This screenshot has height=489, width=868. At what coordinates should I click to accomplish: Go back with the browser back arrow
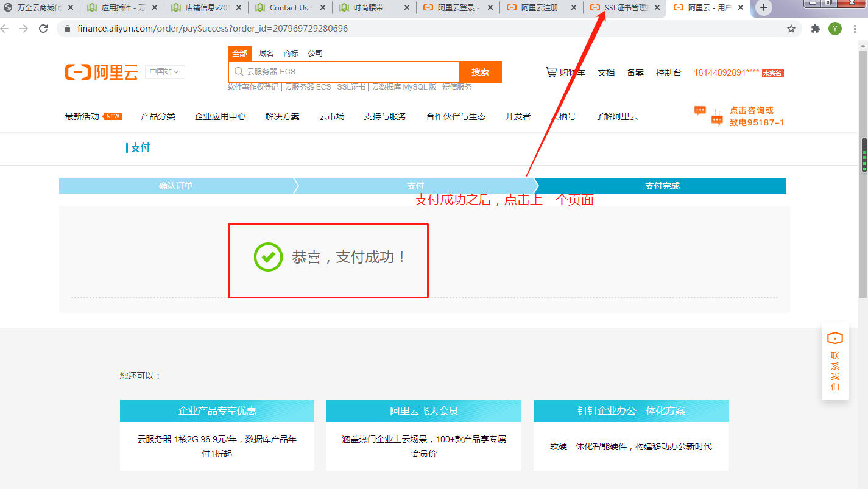5,29
